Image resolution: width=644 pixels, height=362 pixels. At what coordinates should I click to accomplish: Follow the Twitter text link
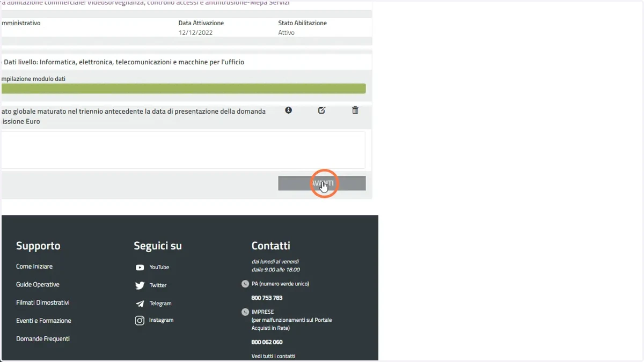pos(158,285)
